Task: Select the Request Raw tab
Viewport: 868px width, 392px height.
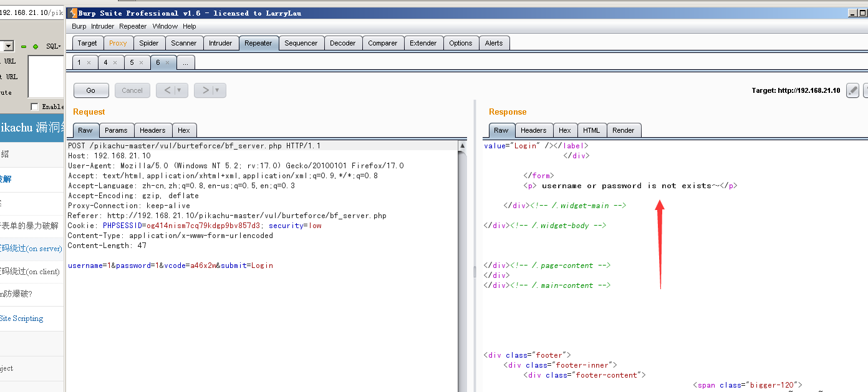Action: click(85, 130)
